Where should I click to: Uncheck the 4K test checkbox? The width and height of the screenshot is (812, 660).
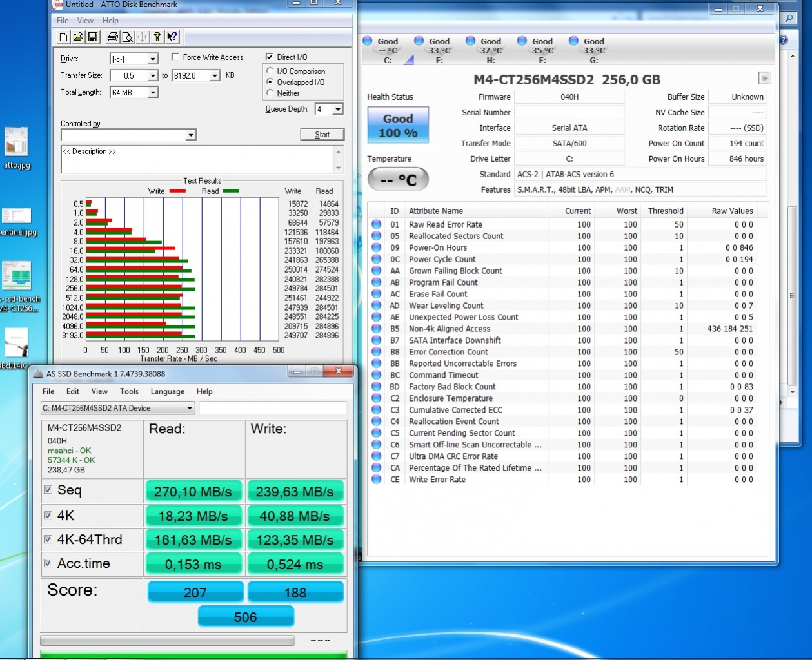coord(48,515)
